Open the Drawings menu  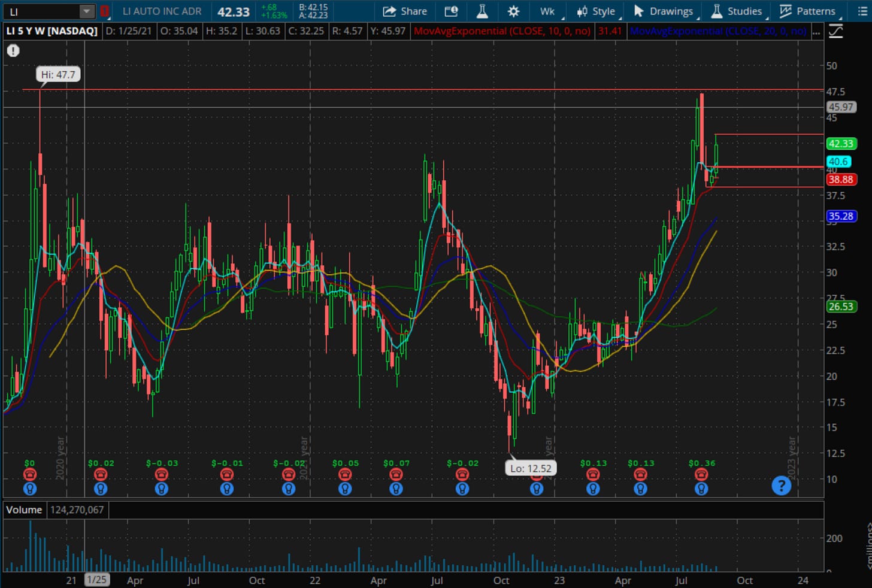664,11
